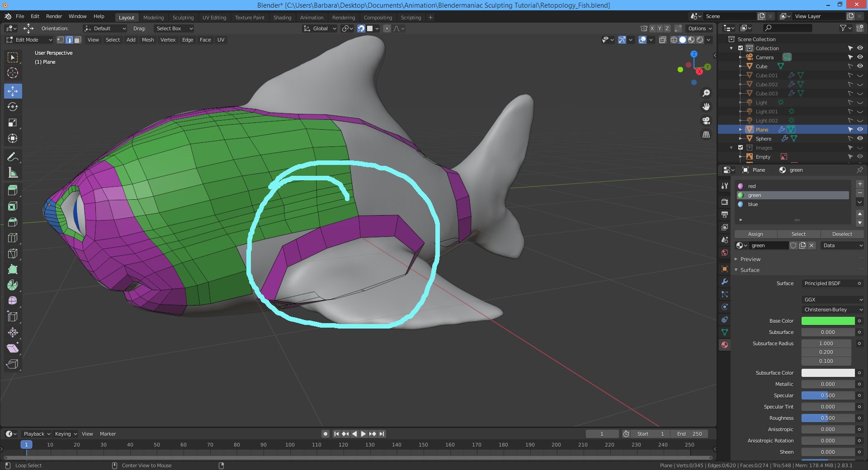Screen dimensions: 868x470
Task: Select the Annotate pencil tool
Action: point(13,157)
